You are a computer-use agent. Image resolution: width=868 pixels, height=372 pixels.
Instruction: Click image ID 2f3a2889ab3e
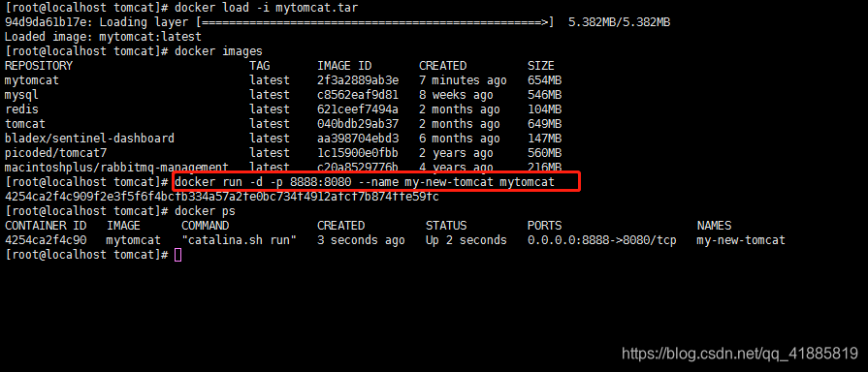click(x=358, y=80)
